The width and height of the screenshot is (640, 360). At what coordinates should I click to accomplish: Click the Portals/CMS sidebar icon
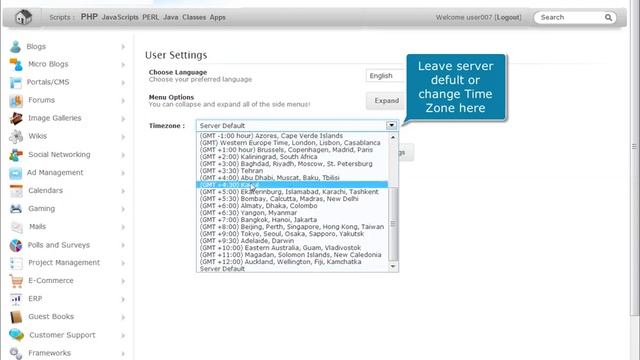click(16, 82)
